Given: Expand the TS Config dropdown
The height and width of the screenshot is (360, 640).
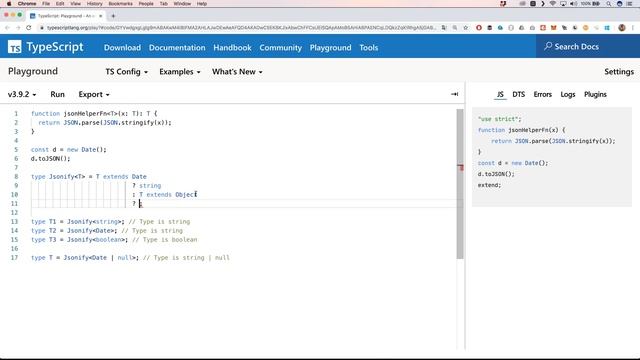Looking at the screenshot, I should pyautogui.click(x=127, y=71).
